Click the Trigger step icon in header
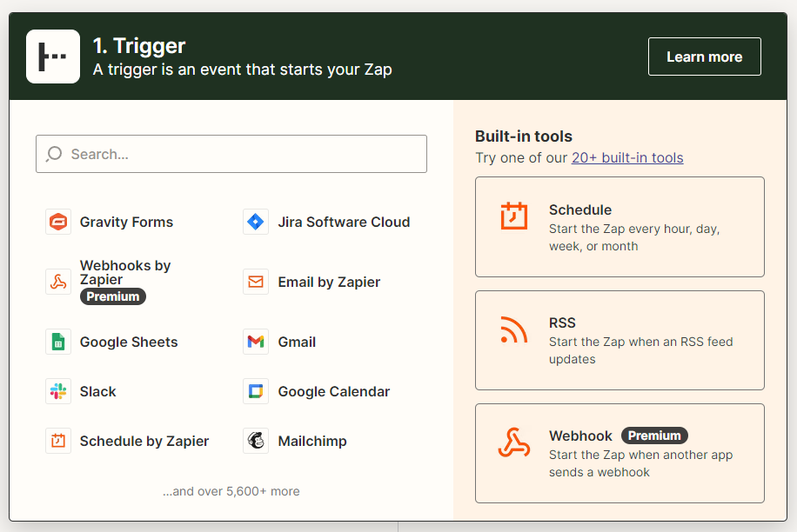The width and height of the screenshot is (797, 532). [x=53, y=57]
